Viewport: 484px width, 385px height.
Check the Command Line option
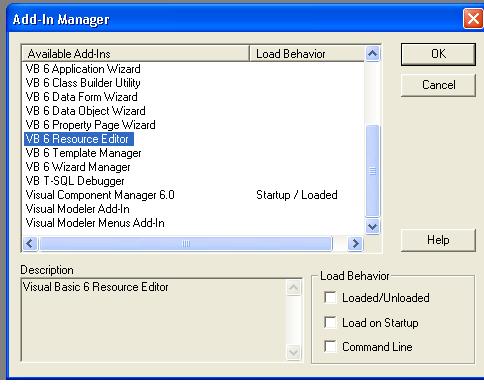tap(330, 346)
